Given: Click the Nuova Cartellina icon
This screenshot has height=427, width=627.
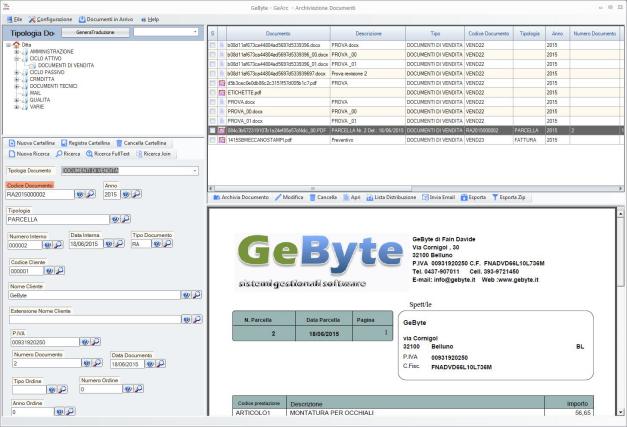Looking at the screenshot, I should [12, 143].
